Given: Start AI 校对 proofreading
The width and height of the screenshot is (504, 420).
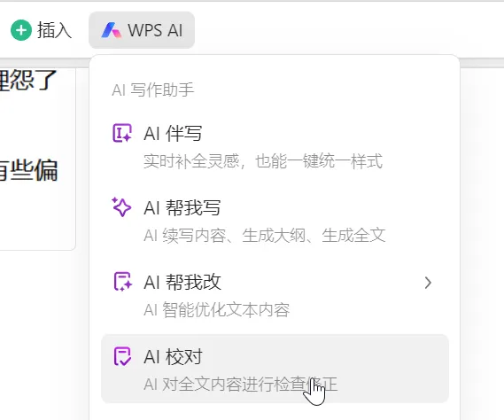Looking at the screenshot, I should point(275,369).
